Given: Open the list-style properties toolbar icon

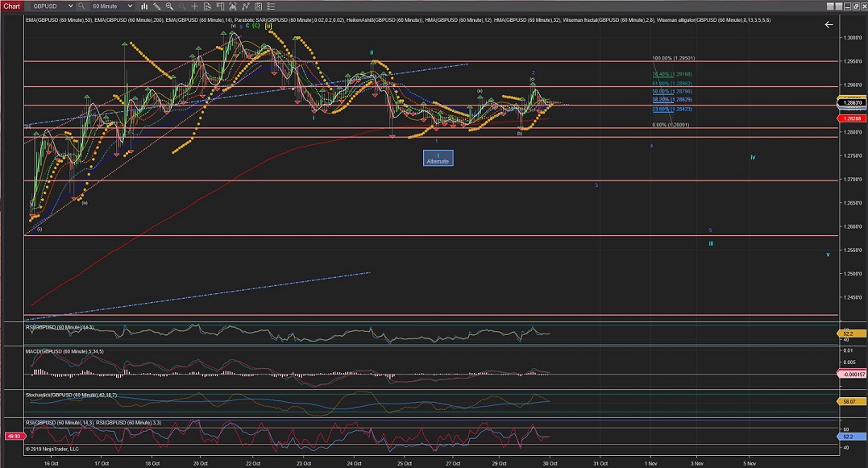Looking at the screenshot, I should (x=272, y=6).
